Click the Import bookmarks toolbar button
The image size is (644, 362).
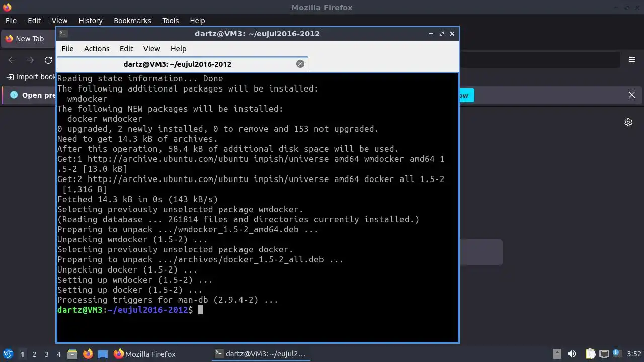coord(31,77)
